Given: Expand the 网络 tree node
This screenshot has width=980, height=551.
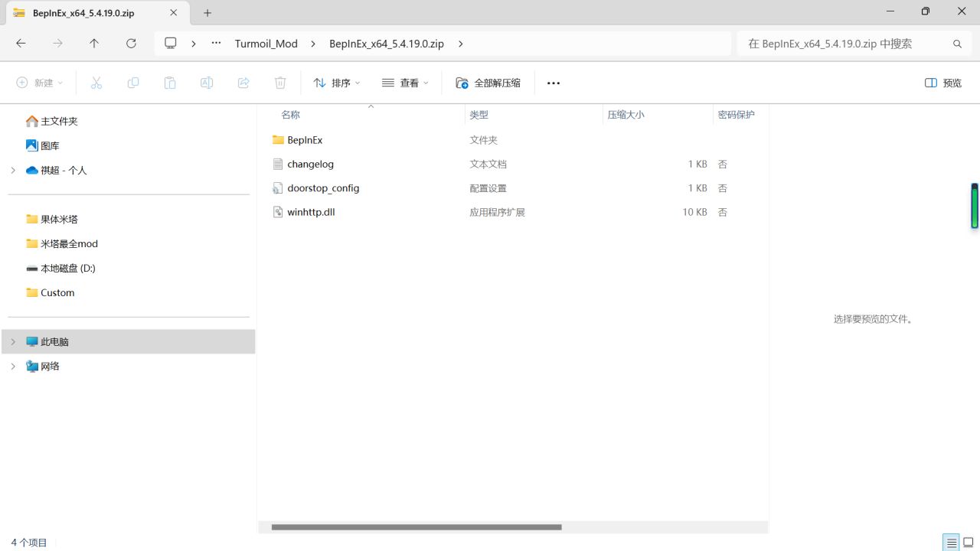Looking at the screenshot, I should pyautogui.click(x=13, y=366).
